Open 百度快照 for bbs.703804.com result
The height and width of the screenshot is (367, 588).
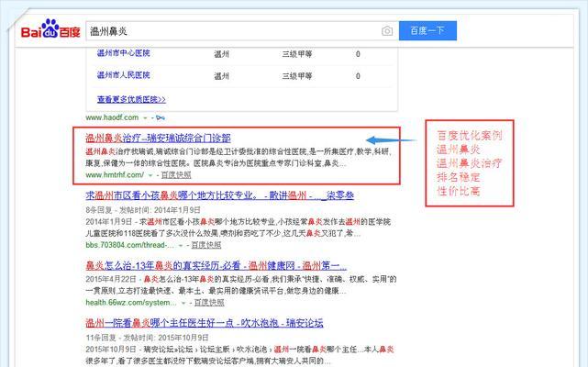click(x=205, y=245)
